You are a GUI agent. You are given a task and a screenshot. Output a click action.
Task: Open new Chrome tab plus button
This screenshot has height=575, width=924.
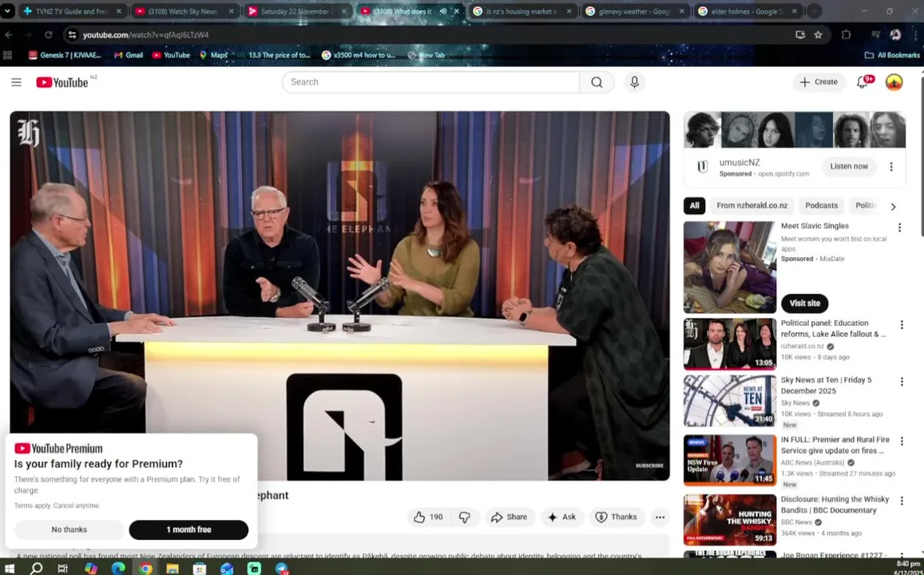click(x=814, y=11)
